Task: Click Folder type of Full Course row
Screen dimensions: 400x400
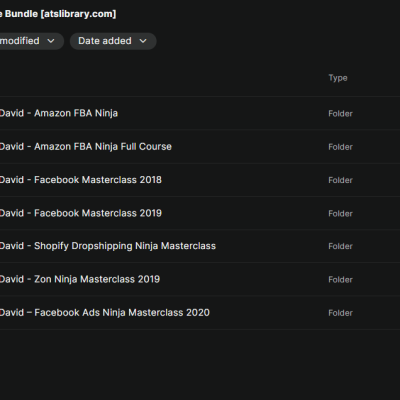Action: coord(340,147)
